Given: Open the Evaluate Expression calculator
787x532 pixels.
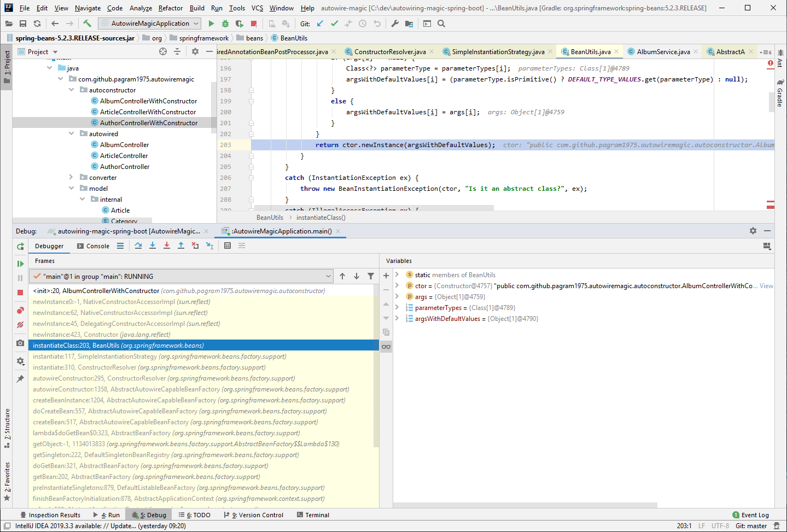Looking at the screenshot, I should tap(228, 245).
